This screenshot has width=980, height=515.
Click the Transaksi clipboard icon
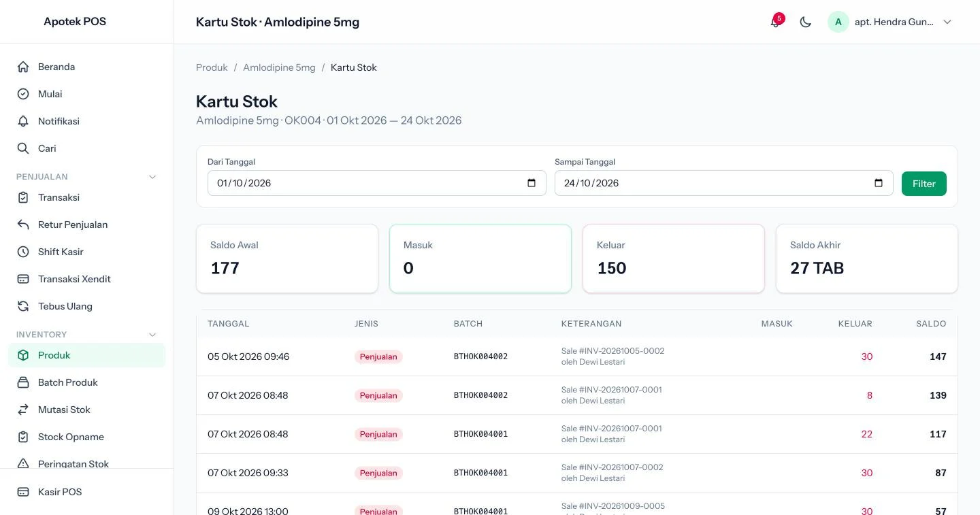(23, 197)
